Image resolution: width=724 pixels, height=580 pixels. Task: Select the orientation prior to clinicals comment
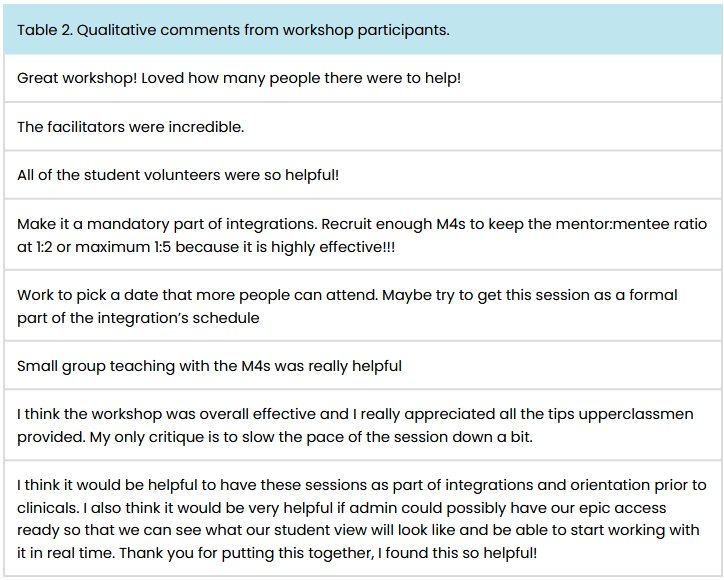click(363, 519)
